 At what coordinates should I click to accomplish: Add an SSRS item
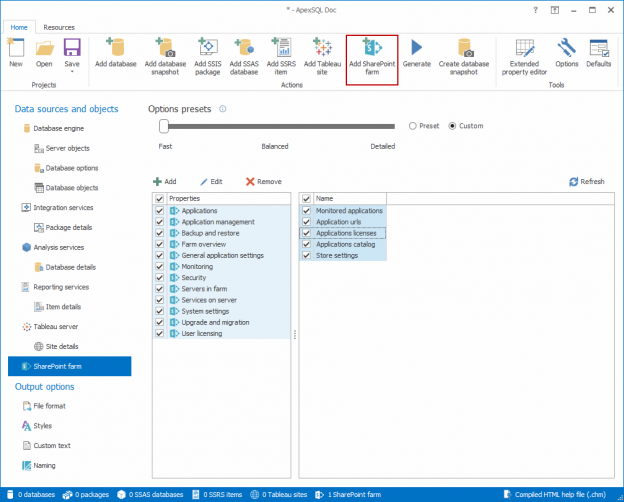pyautogui.click(x=281, y=57)
